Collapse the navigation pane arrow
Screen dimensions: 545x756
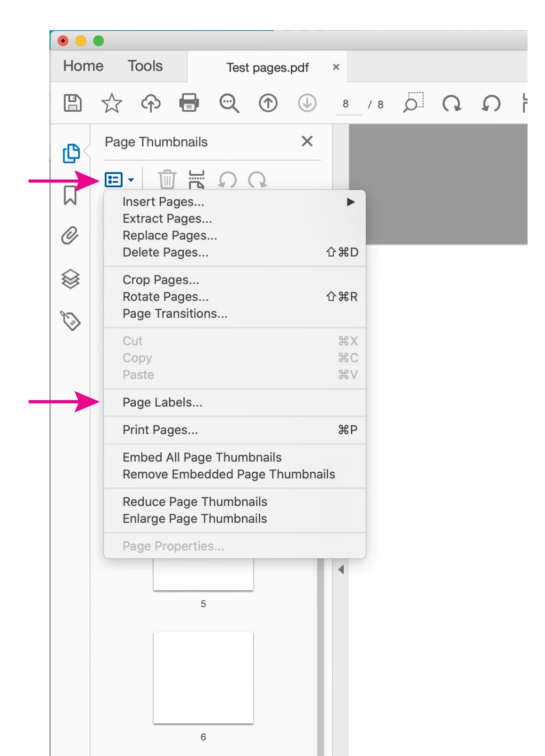pyautogui.click(x=341, y=570)
